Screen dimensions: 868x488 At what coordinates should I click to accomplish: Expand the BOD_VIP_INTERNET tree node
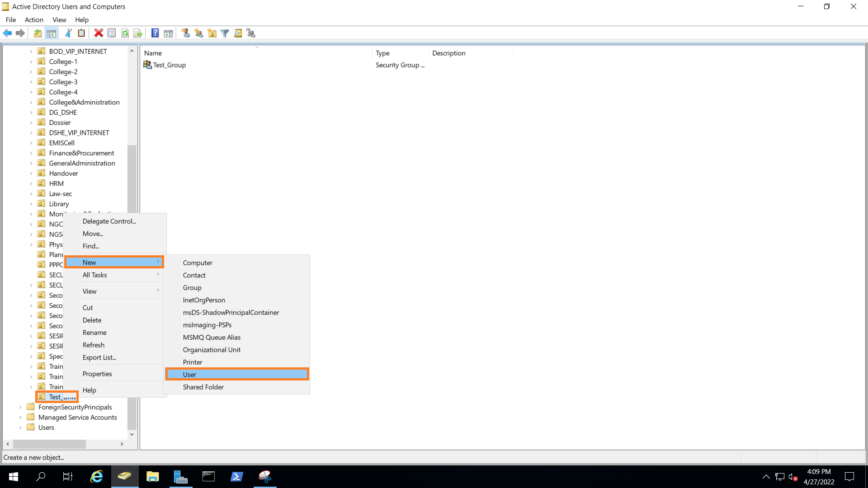coord(31,52)
